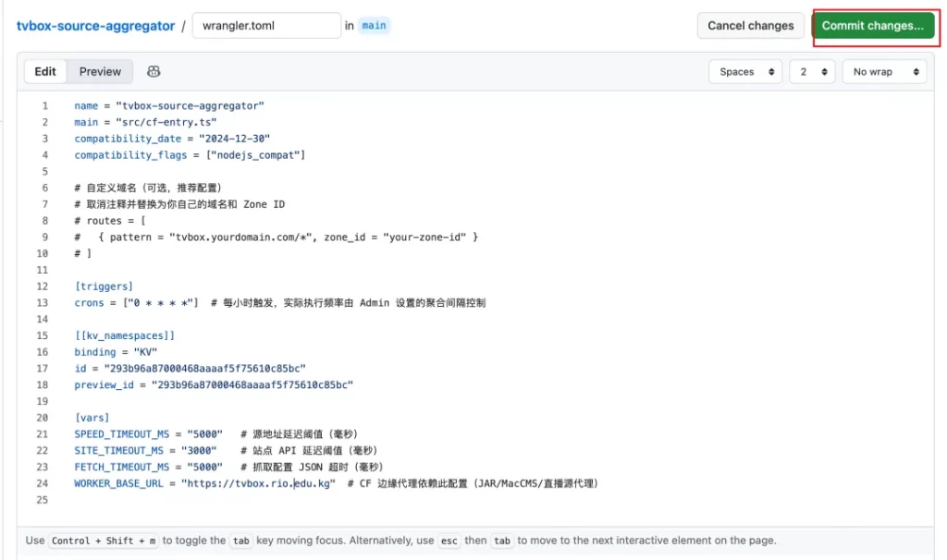This screenshot has width=947, height=560.
Task: Click the [triggers] section header
Action: pyautogui.click(x=104, y=286)
